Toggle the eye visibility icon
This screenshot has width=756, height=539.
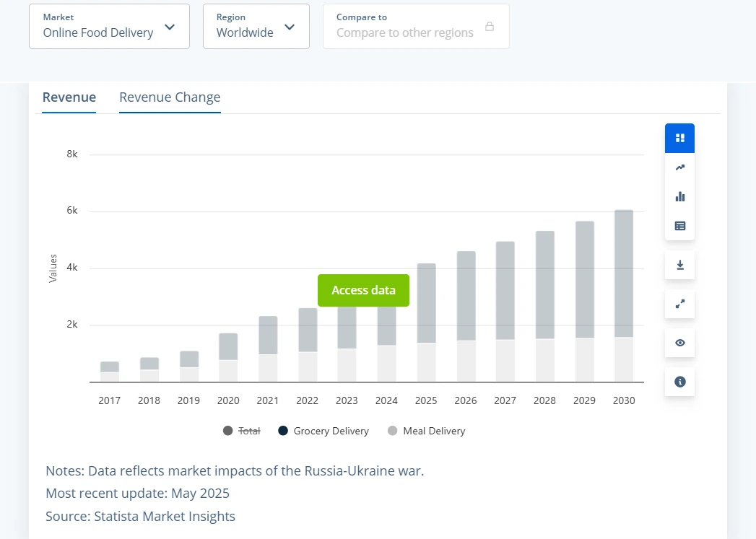point(679,343)
